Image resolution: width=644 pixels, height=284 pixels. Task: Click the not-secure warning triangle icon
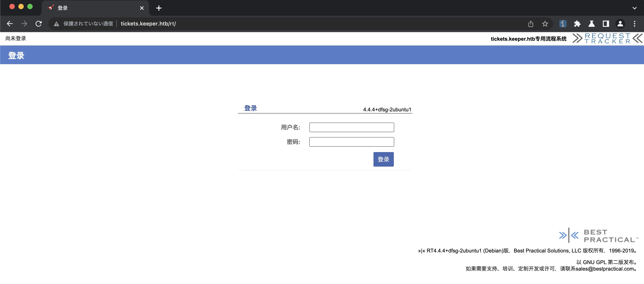click(x=56, y=24)
